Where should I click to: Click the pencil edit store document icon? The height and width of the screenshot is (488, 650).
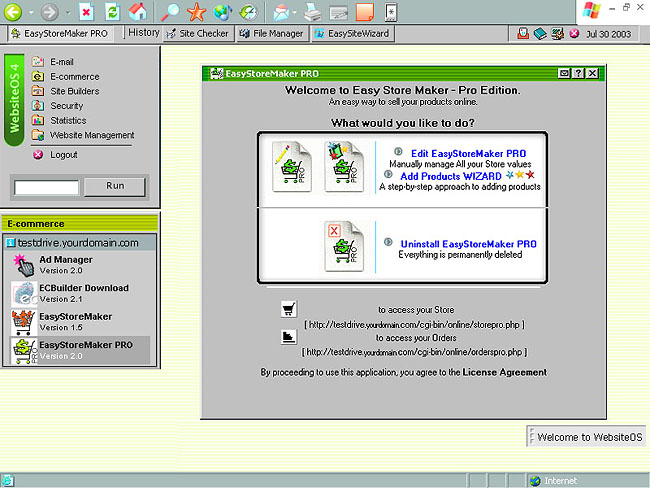(x=292, y=167)
